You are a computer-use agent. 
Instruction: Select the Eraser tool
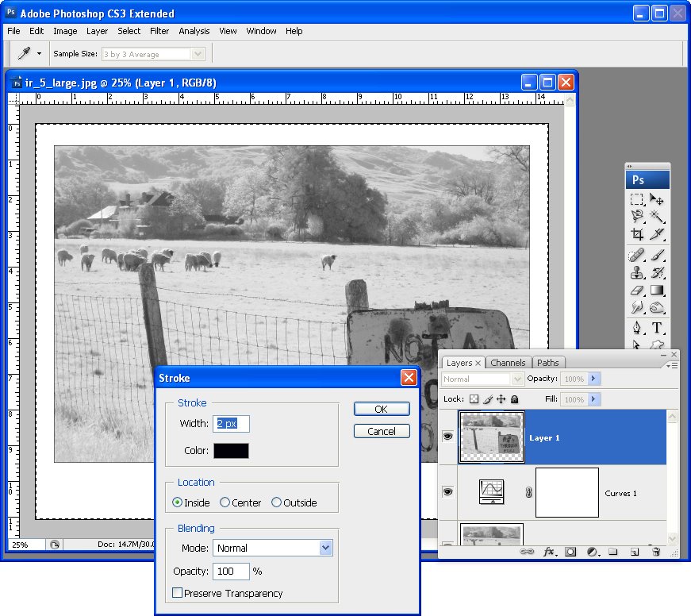[x=637, y=291]
